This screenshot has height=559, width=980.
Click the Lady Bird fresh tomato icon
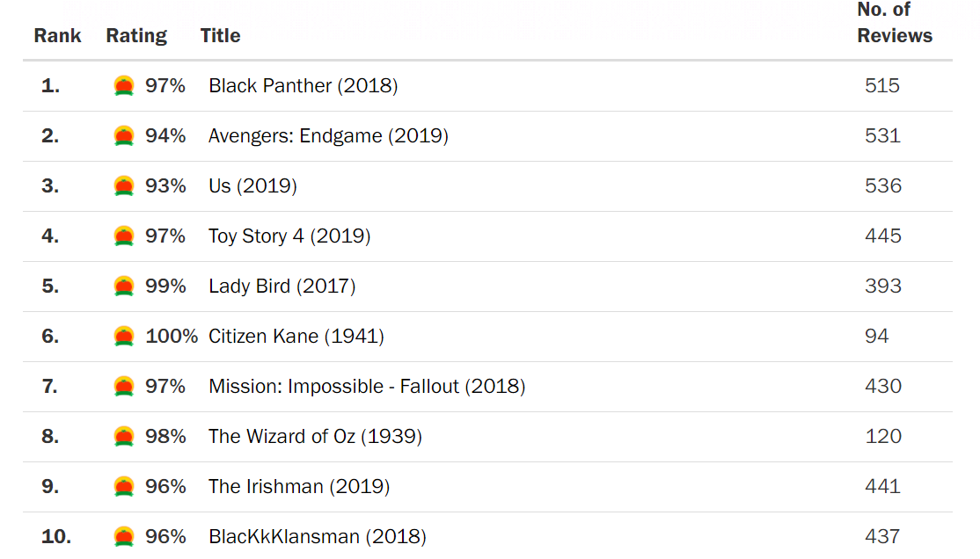pyautogui.click(x=124, y=286)
